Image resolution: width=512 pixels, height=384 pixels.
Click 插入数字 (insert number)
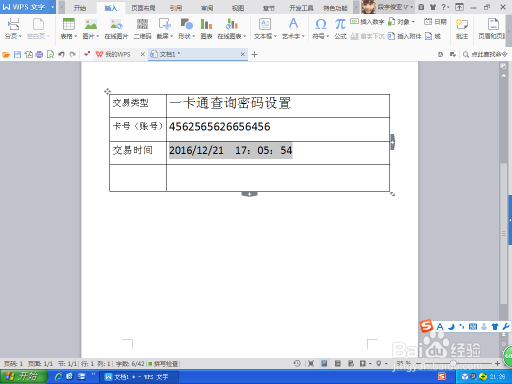[367, 22]
